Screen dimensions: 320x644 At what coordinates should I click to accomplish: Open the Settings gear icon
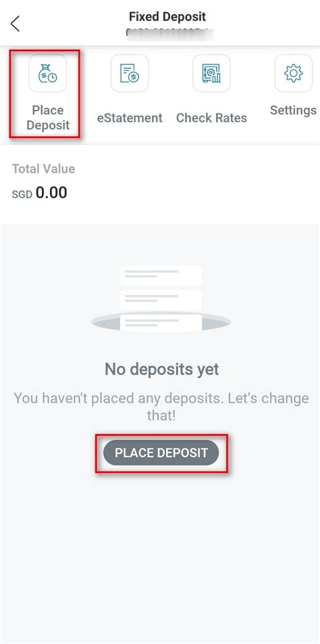(293, 73)
